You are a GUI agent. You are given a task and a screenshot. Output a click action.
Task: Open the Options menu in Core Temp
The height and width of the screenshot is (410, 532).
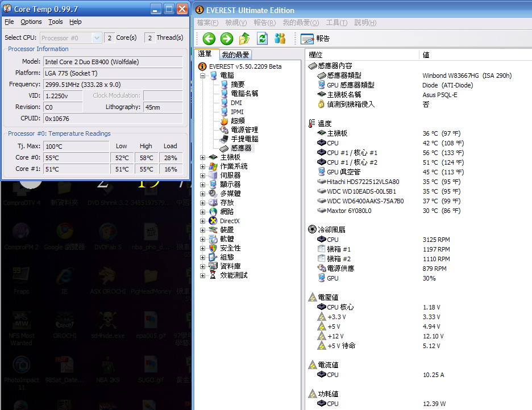click(31, 22)
